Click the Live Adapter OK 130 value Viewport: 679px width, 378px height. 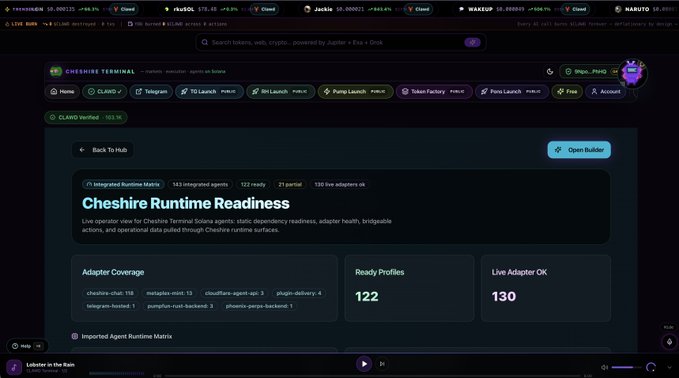504,297
